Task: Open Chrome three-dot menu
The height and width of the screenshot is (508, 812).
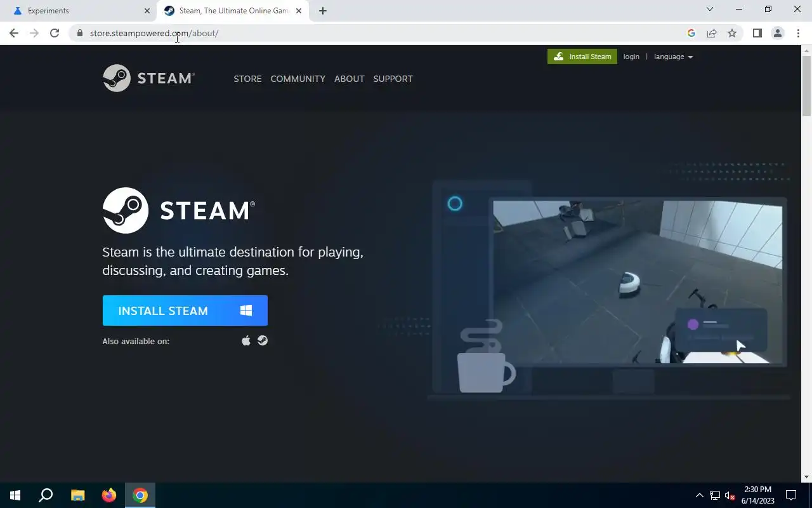Action: click(x=798, y=33)
